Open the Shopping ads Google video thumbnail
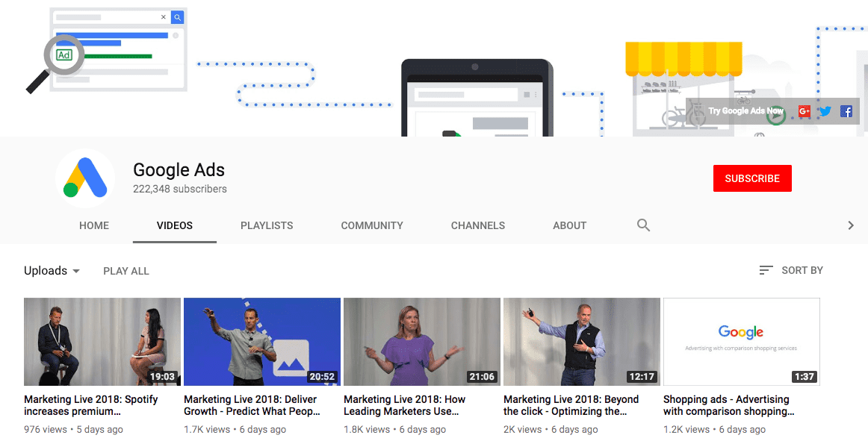 click(742, 342)
